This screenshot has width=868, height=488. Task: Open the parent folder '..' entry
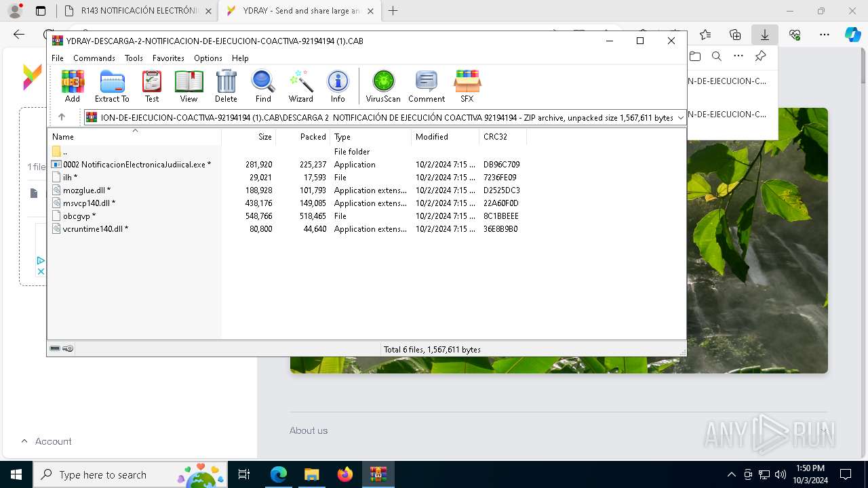[x=60, y=152]
